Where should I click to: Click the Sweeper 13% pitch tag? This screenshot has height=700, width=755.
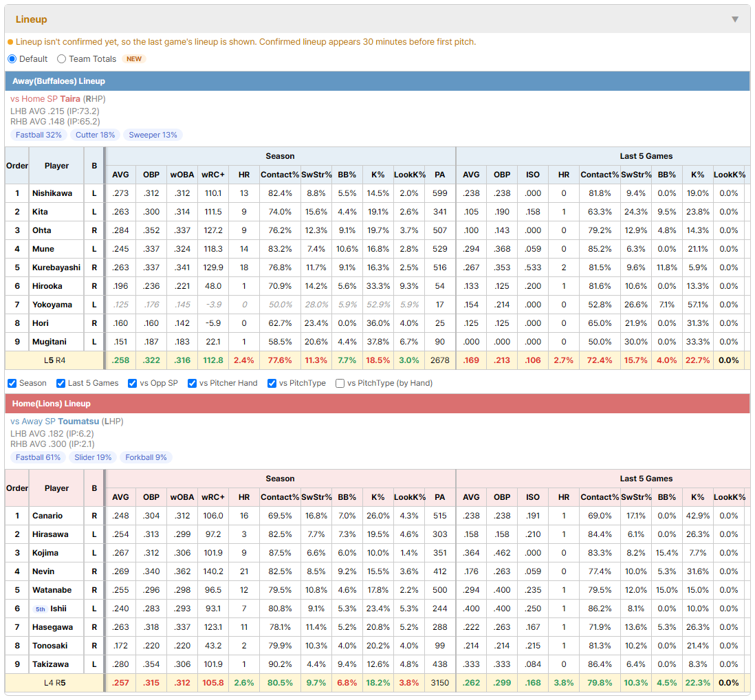(153, 135)
